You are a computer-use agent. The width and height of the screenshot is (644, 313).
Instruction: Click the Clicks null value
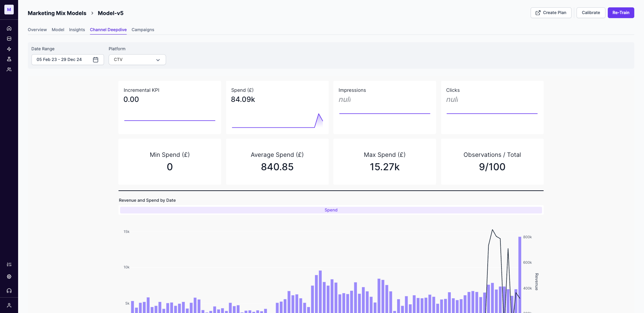452,100
